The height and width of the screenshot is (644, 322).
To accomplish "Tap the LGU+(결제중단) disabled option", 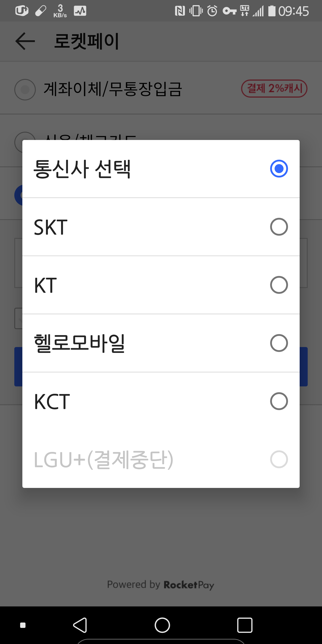I will [x=103, y=459].
